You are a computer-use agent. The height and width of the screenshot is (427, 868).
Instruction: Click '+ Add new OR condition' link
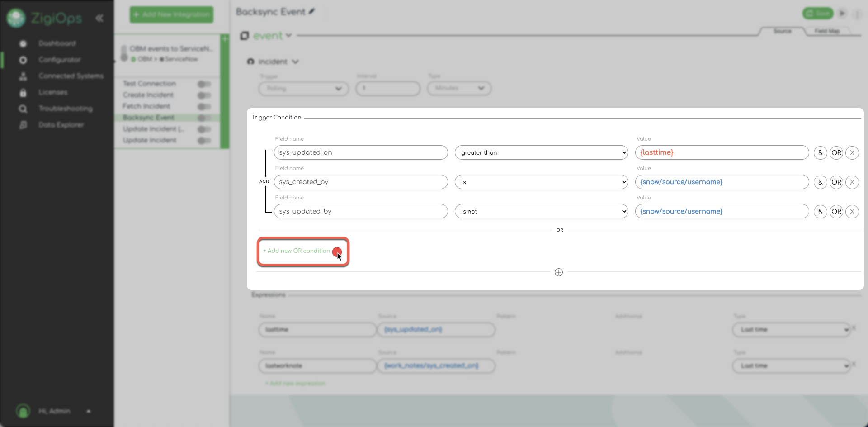297,251
